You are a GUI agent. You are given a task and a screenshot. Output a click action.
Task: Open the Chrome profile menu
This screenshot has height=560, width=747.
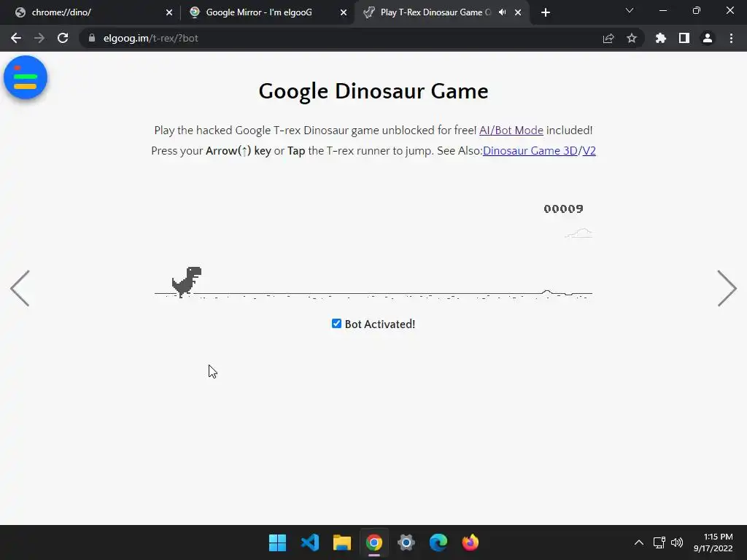click(708, 38)
